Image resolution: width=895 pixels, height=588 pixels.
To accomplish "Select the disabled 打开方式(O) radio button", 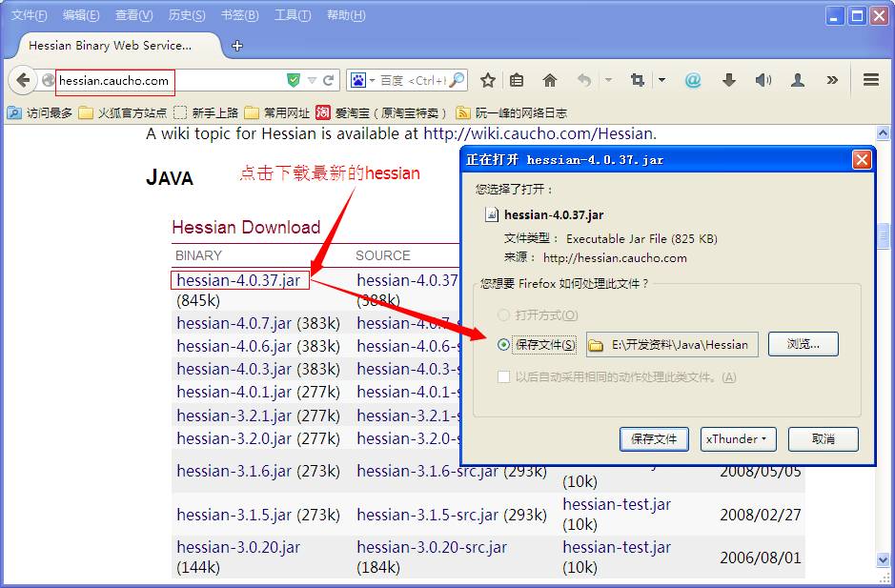I will coord(503,315).
